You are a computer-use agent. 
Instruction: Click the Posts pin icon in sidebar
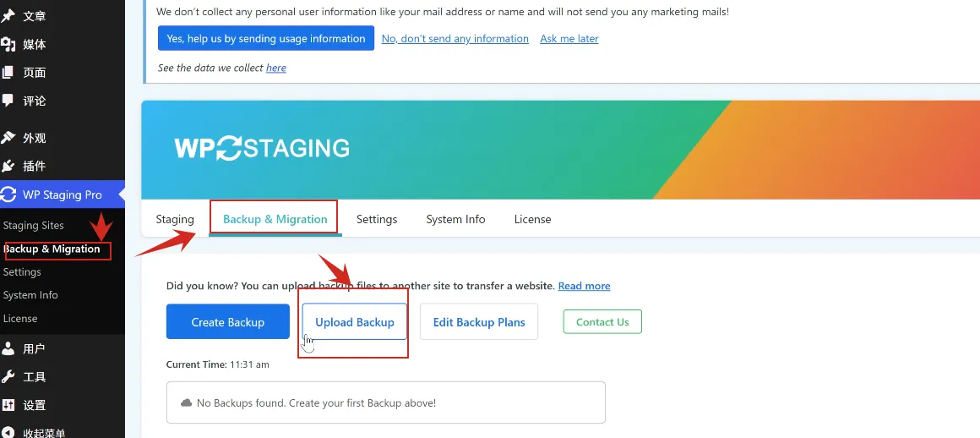[x=8, y=15]
